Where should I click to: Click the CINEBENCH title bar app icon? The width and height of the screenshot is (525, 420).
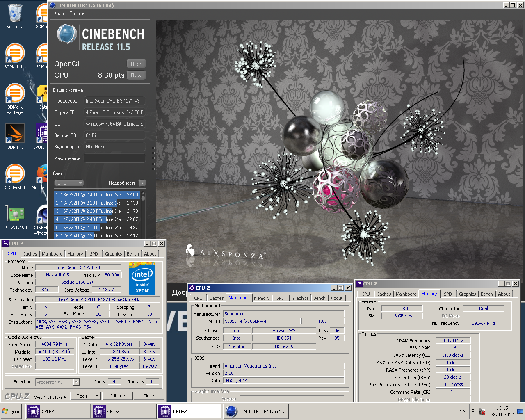[52, 5]
